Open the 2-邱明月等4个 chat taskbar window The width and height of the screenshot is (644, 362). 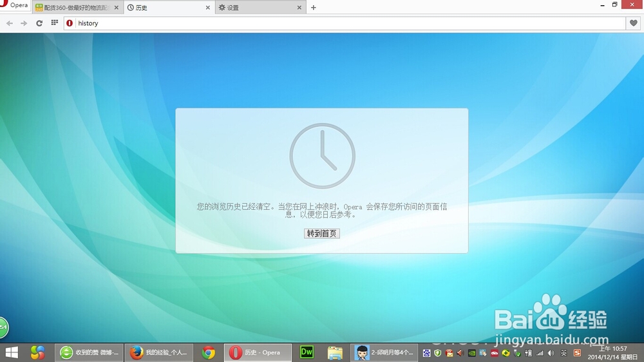(384, 352)
